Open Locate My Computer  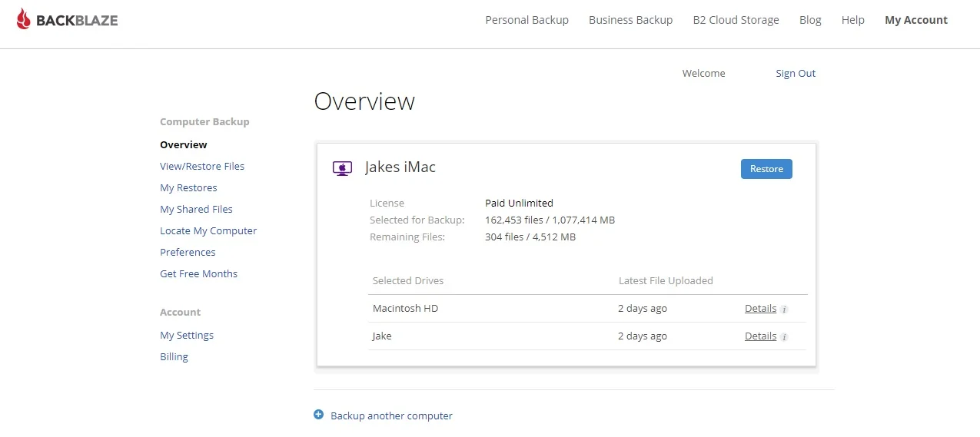(x=208, y=230)
